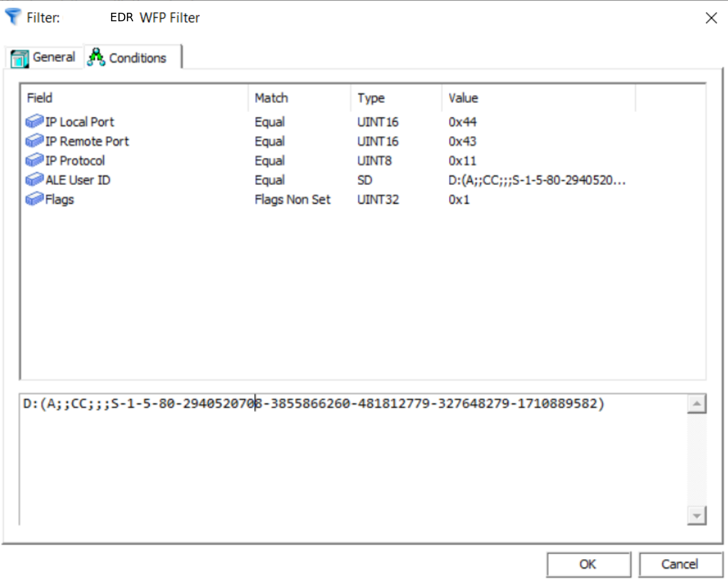Dismiss dialog with Cancel button
The image size is (728, 581).
click(x=680, y=564)
